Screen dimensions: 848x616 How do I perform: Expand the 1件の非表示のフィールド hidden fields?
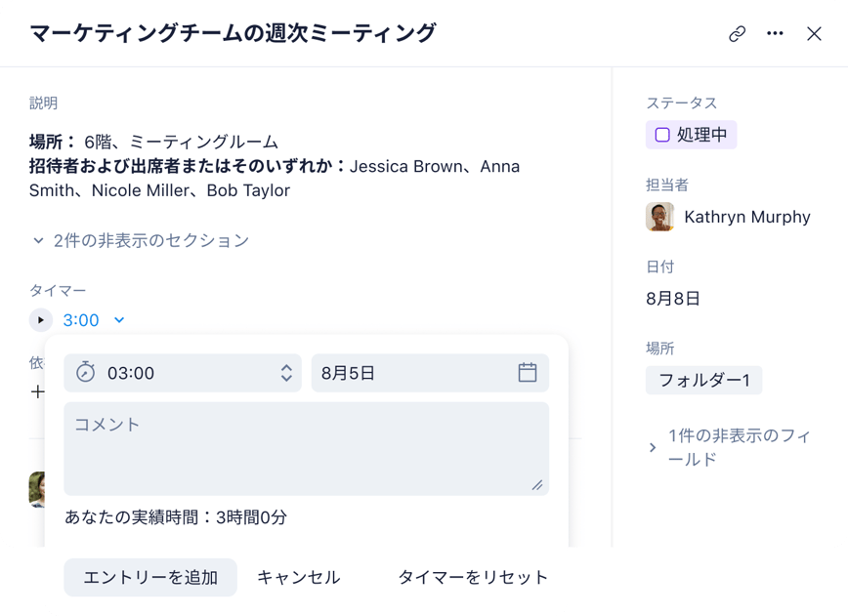tap(653, 447)
